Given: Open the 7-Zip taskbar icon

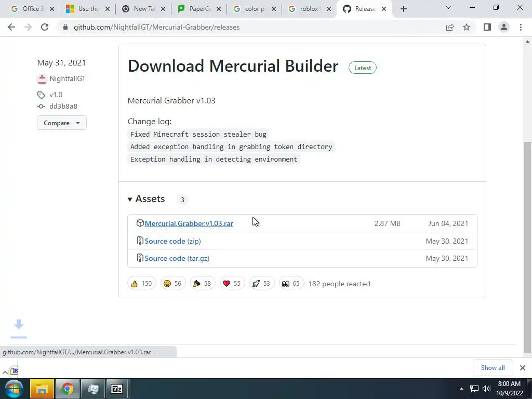Looking at the screenshot, I should [117, 389].
